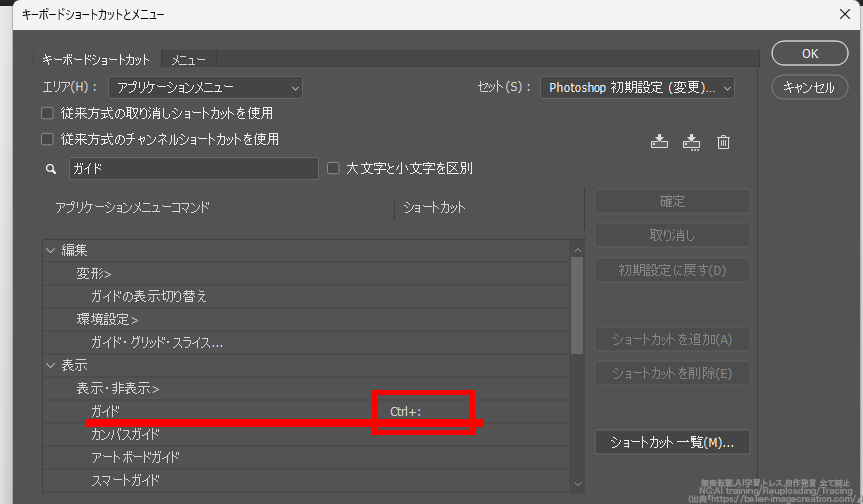Screen dimensions: 863x504
Task: Click the save set as new icon
Action: tap(691, 142)
